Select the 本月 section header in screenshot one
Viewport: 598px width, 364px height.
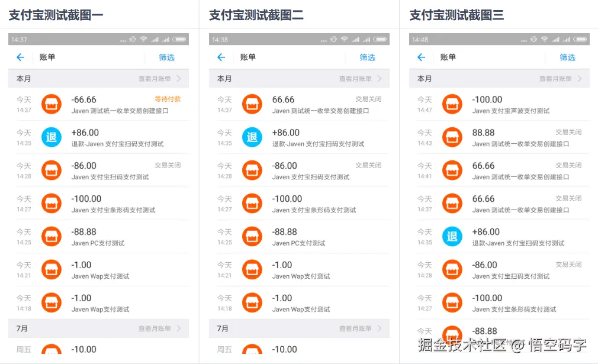[x=22, y=78]
